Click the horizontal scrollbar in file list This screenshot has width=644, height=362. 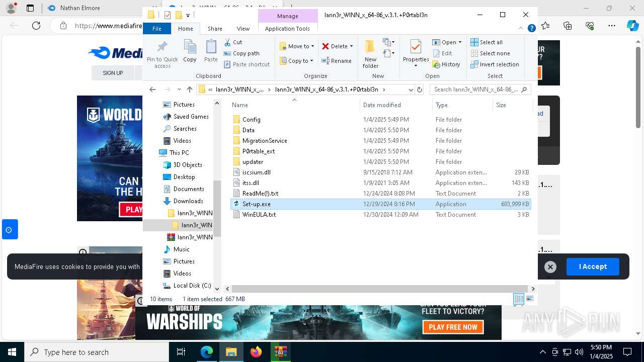(x=379, y=289)
